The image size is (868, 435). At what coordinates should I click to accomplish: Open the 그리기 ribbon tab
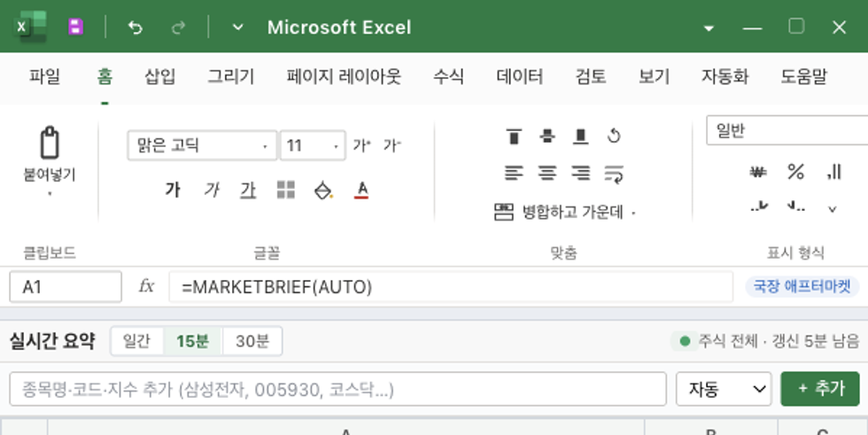pos(231,76)
